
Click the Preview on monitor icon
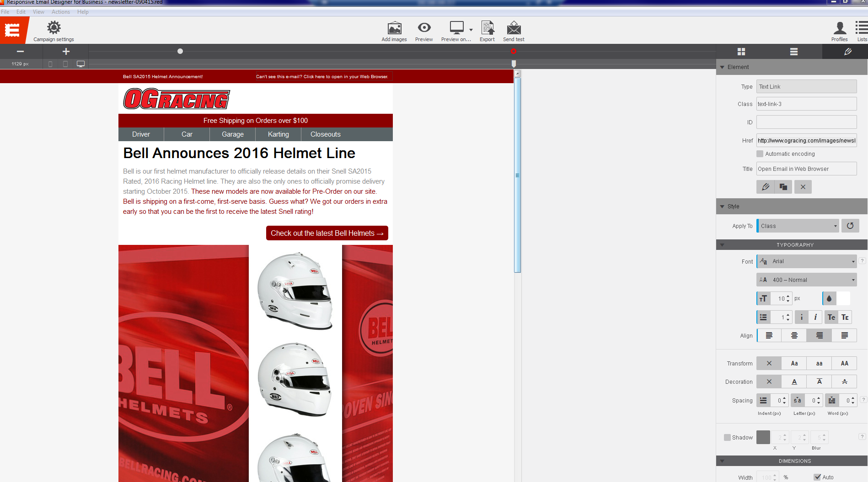coord(456,28)
